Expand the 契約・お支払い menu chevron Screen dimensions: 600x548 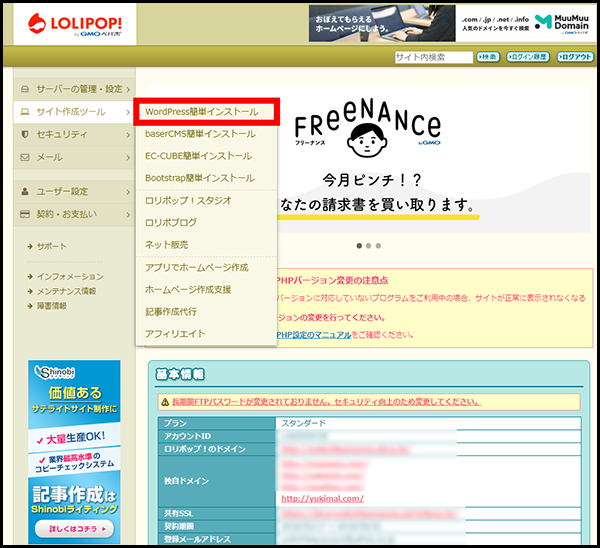tap(127, 214)
